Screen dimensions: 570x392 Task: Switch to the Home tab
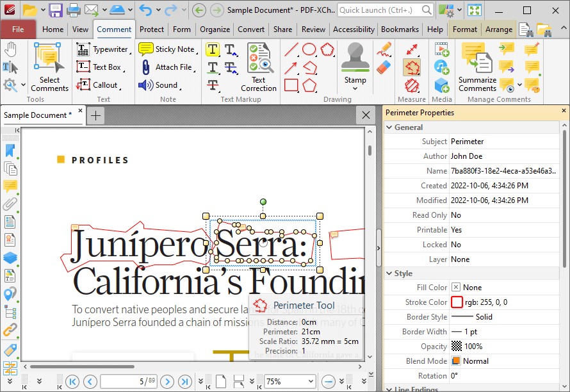53,29
